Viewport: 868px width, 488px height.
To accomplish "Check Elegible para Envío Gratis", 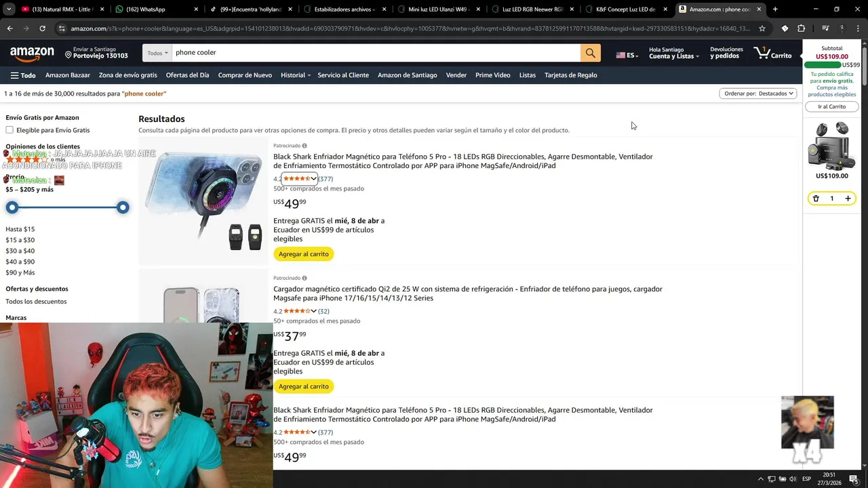I will pyautogui.click(x=9, y=130).
